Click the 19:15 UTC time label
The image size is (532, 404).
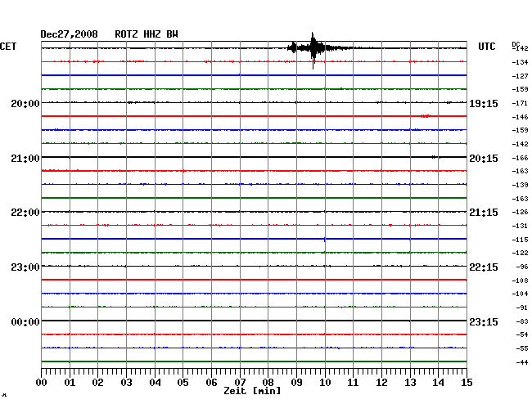(484, 103)
